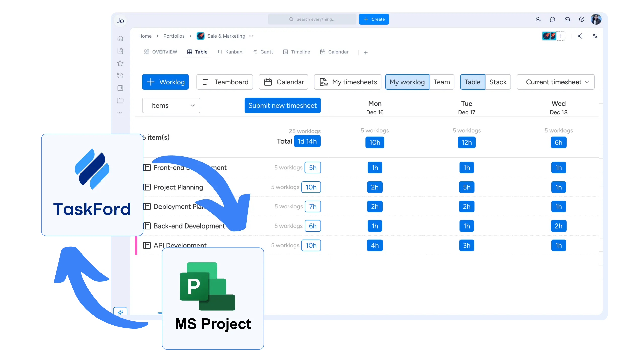The height and width of the screenshot is (362, 644).
Task: Open Help via the question mark icon
Action: [582, 19]
